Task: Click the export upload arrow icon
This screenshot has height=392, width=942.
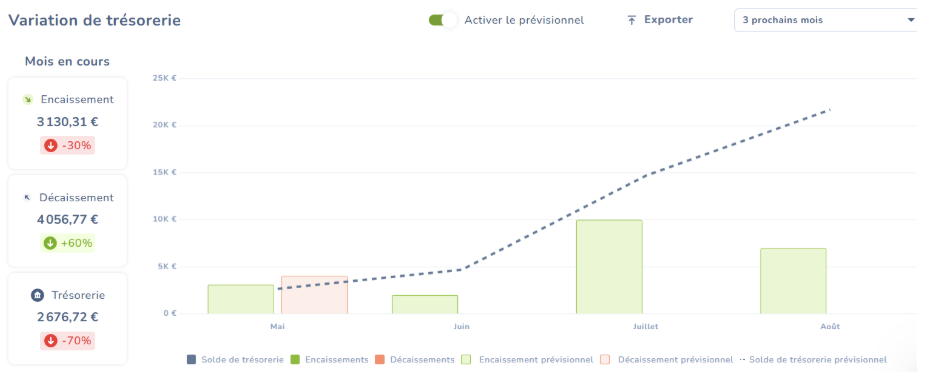Action: point(631,20)
